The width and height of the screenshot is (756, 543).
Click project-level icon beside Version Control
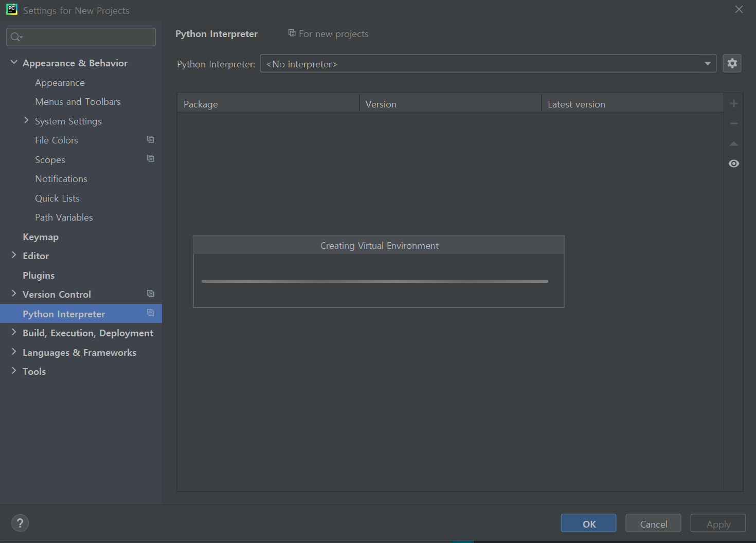tap(151, 294)
